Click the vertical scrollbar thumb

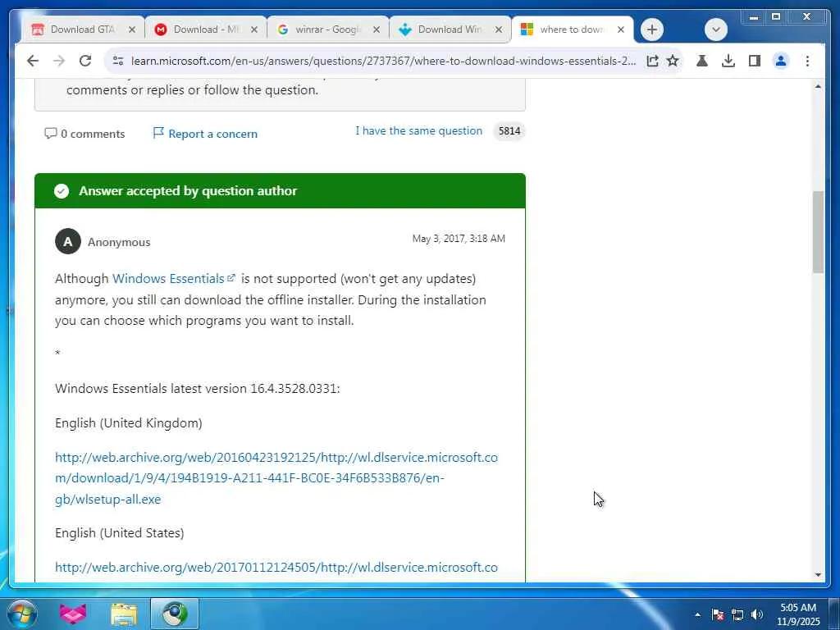point(818,232)
